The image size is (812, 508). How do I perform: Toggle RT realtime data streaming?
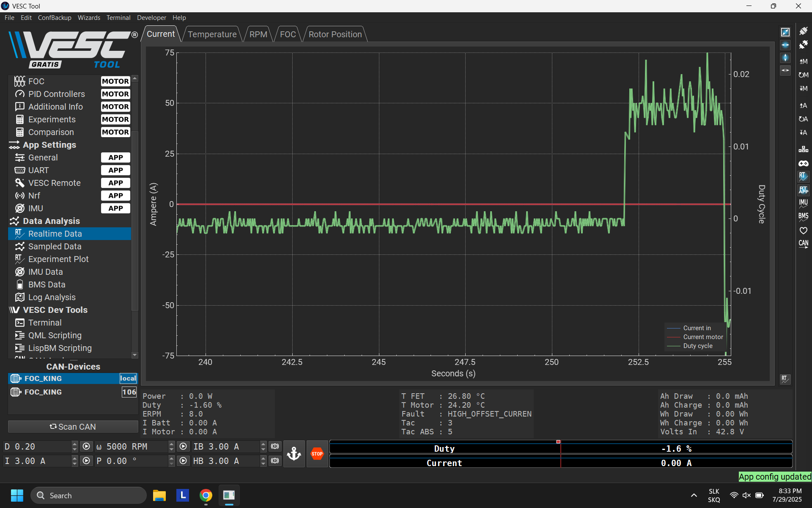803,177
